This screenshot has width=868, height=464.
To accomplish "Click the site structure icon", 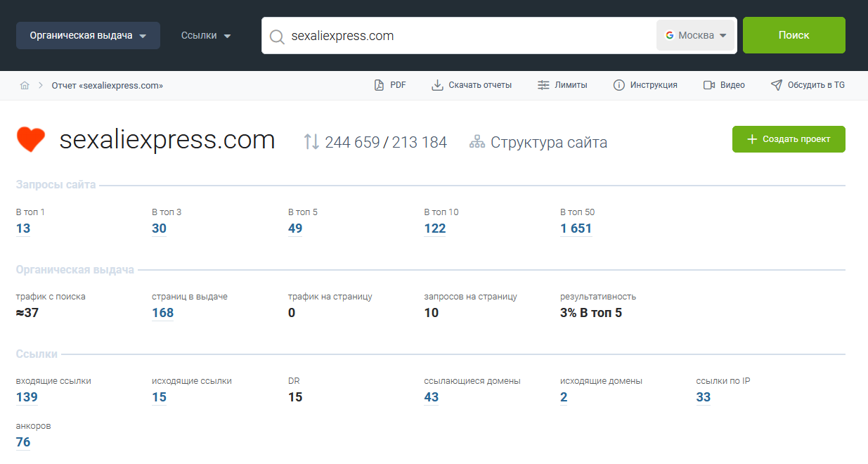I will [x=477, y=142].
